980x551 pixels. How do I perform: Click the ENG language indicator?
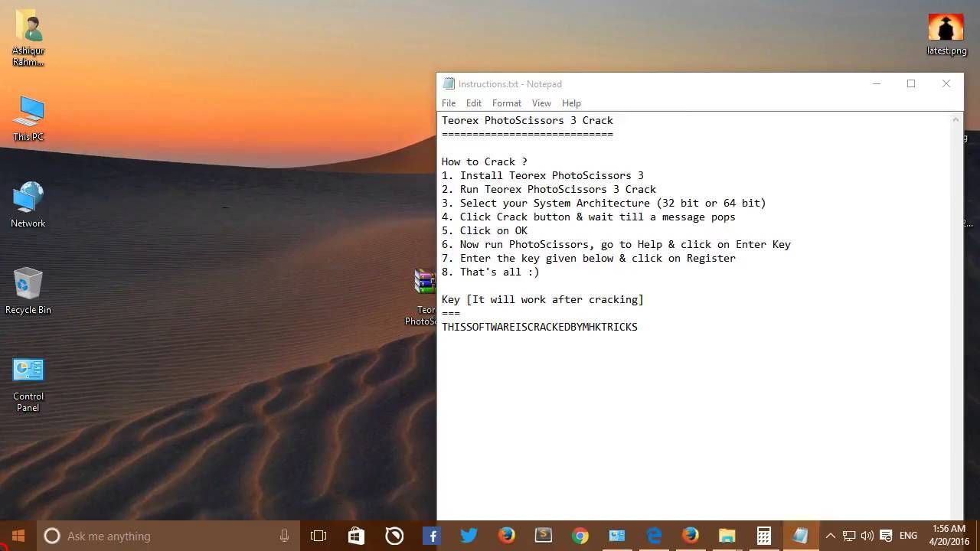point(909,536)
